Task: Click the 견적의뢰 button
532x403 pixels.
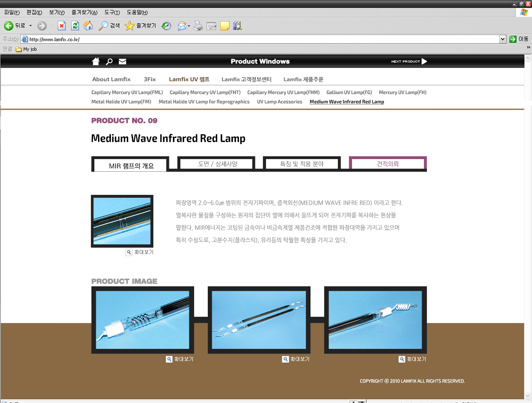Action: pyautogui.click(x=387, y=164)
